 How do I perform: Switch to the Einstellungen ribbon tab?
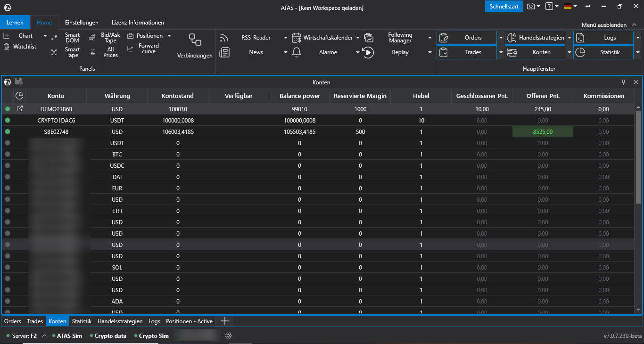[x=82, y=23]
